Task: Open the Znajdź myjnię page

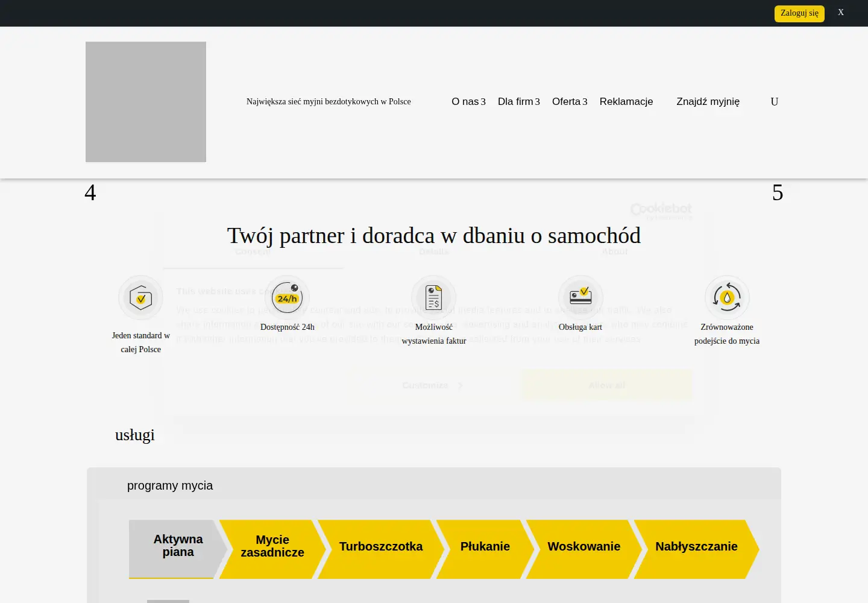Action: 708,102
